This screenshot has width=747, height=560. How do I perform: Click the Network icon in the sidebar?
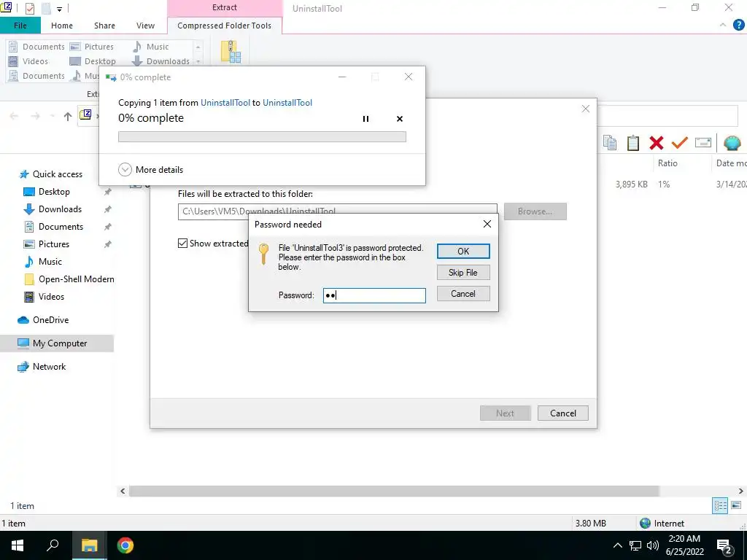pos(23,367)
